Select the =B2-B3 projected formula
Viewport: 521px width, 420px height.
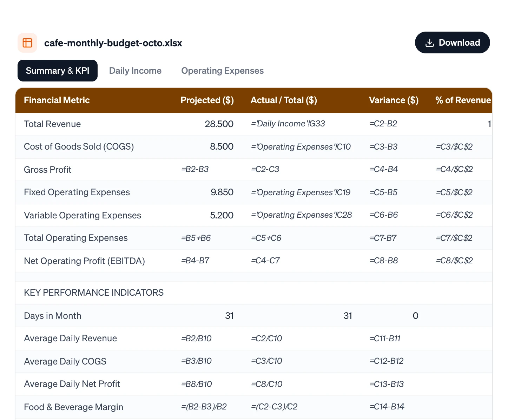(195, 169)
